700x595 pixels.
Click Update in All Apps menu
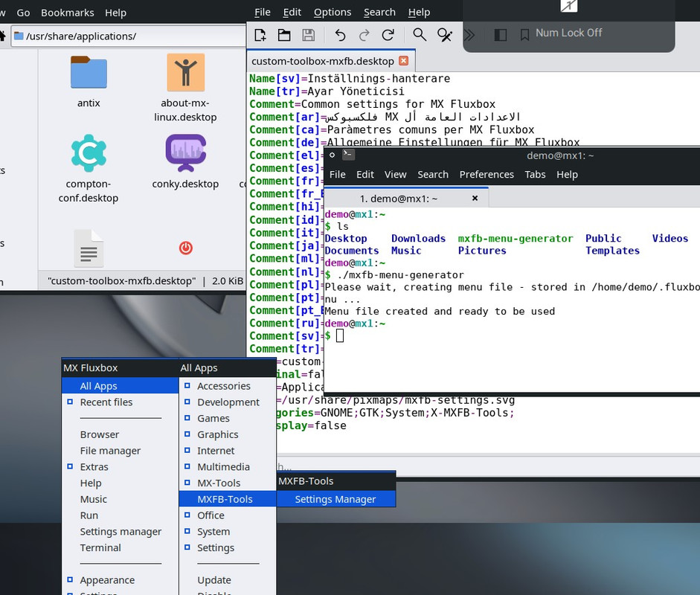pyautogui.click(x=228, y=580)
